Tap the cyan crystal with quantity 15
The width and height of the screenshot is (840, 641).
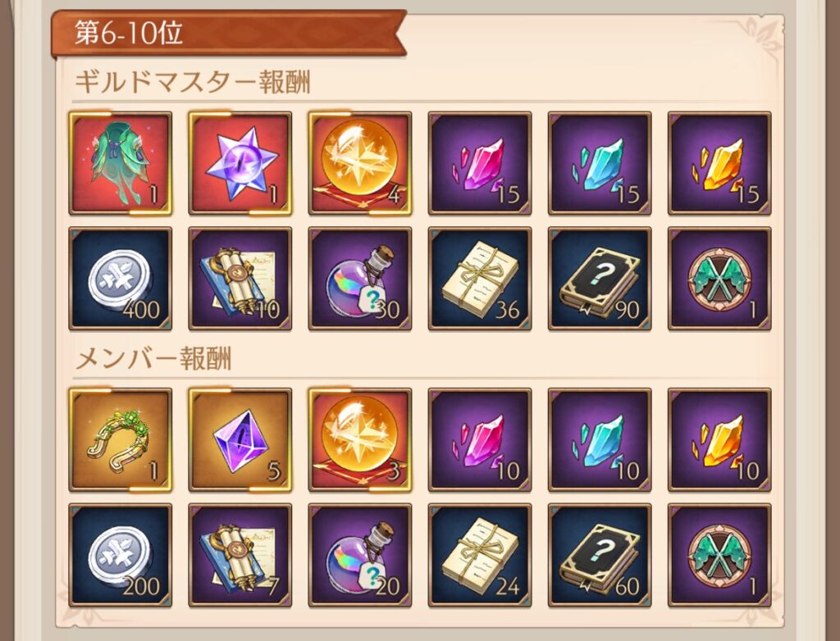(x=600, y=163)
